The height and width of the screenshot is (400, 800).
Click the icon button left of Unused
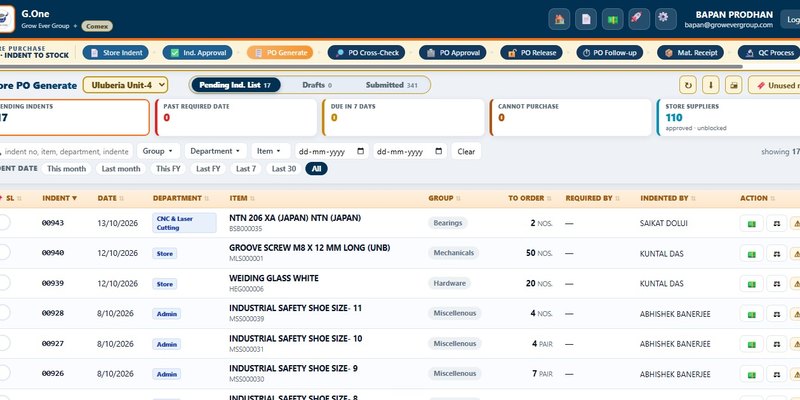tap(734, 85)
